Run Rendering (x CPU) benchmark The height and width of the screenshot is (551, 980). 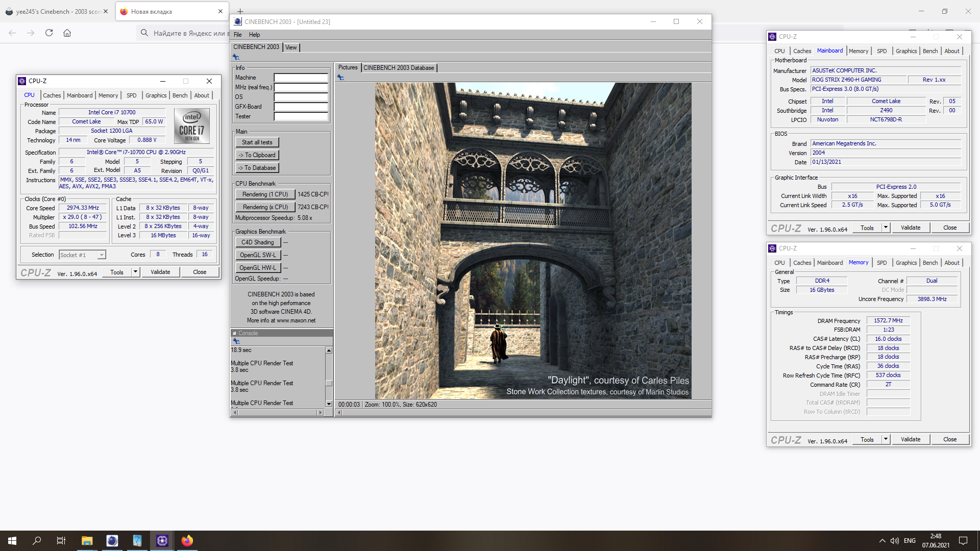pos(265,207)
